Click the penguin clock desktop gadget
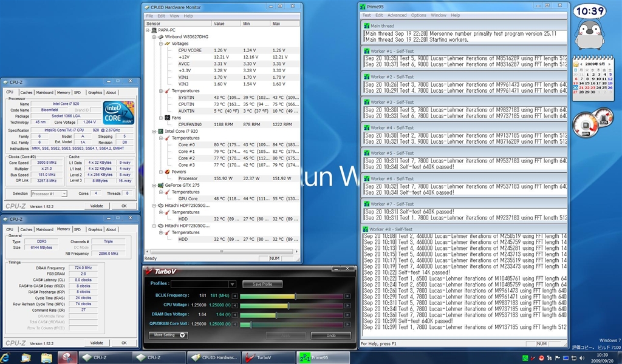This screenshot has width=622, height=364. pyautogui.click(x=590, y=28)
